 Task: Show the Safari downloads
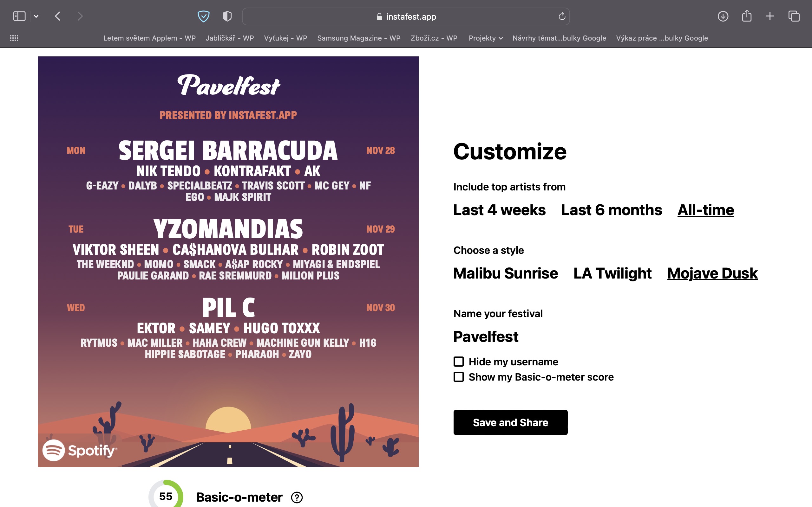point(723,16)
